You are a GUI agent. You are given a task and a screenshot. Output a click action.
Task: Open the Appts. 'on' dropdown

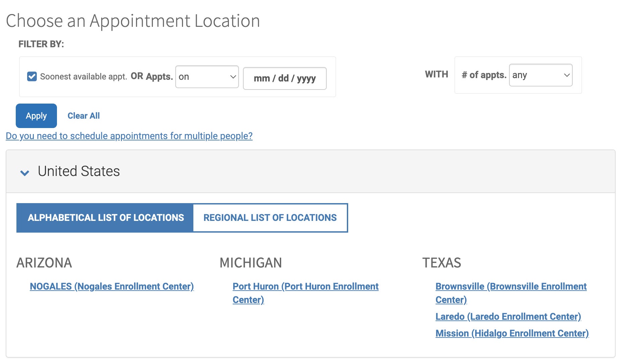207,77
